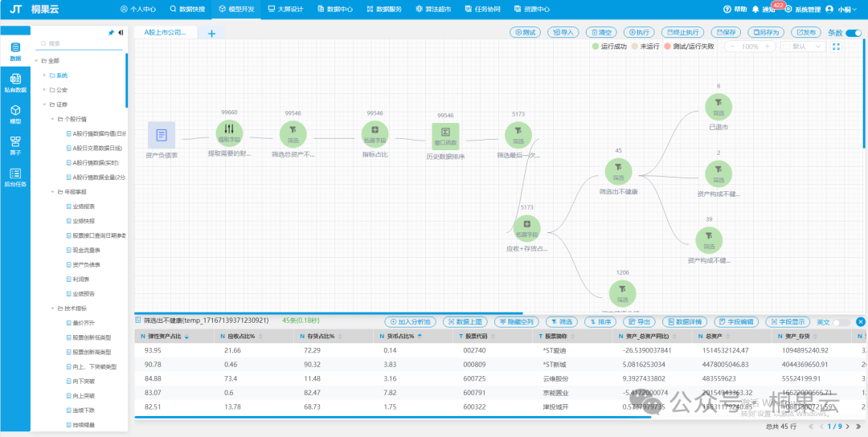The image size is (868, 437).
Task: Collapse the 证券 folder in the tree
Action: [45, 104]
